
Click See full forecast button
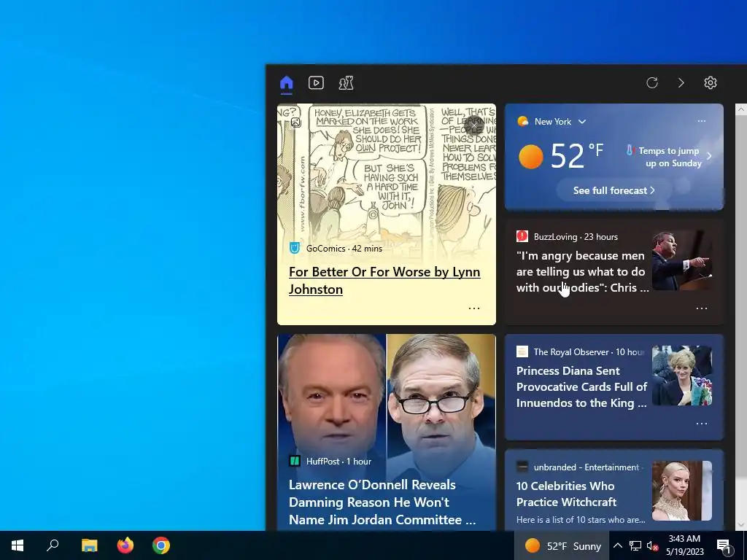pos(614,190)
